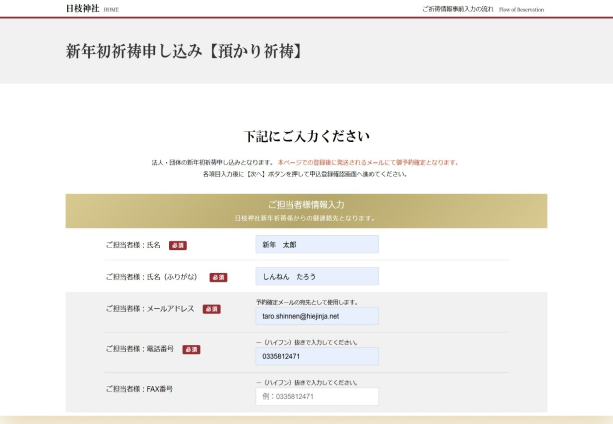Select the 電話番号 phone number input field
The height and width of the screenshot is (424, 613).
pyautogui.click(x=317, y=356)
